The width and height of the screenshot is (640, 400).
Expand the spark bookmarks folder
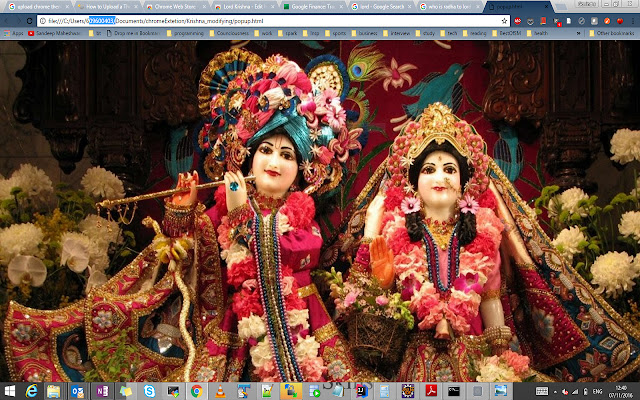pyautogui.click(x=287, y=33)
